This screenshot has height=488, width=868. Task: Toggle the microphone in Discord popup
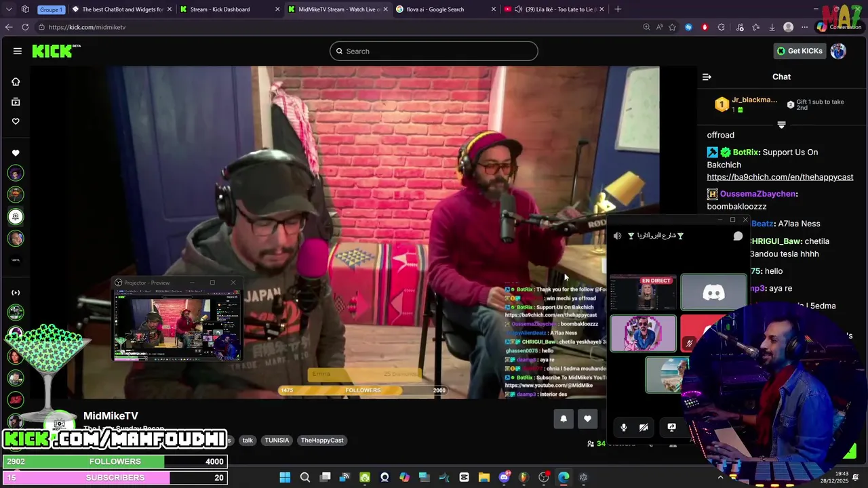point(624,428)
